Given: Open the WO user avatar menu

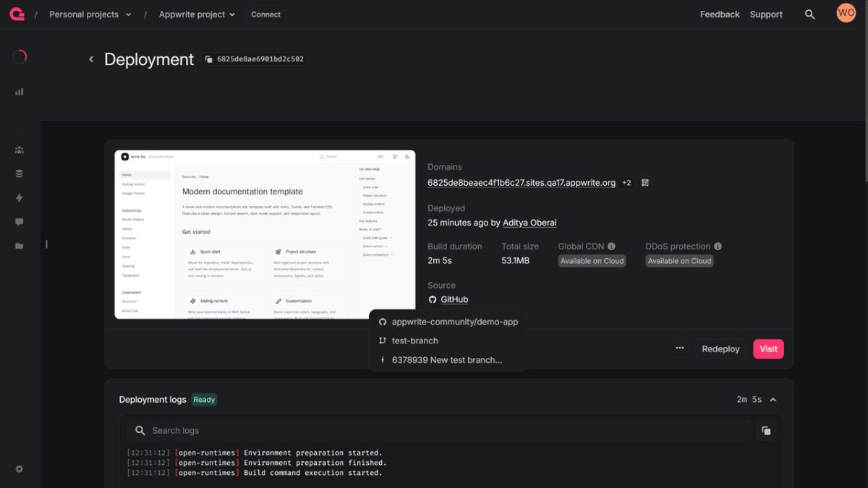Looking at the screenshot, I should (846, 13).
